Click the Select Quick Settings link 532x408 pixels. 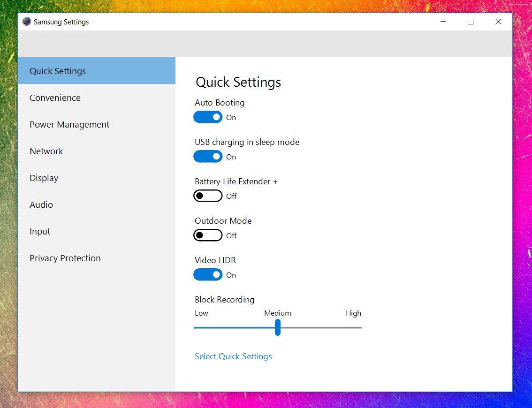(x=234, y=356)
